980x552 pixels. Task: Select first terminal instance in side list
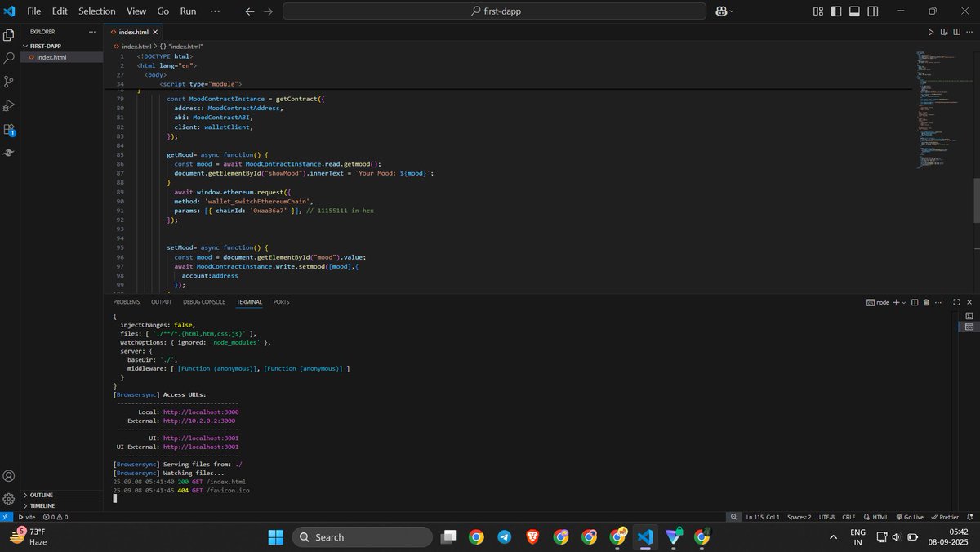pyautogui.click(x=969, y=315)
